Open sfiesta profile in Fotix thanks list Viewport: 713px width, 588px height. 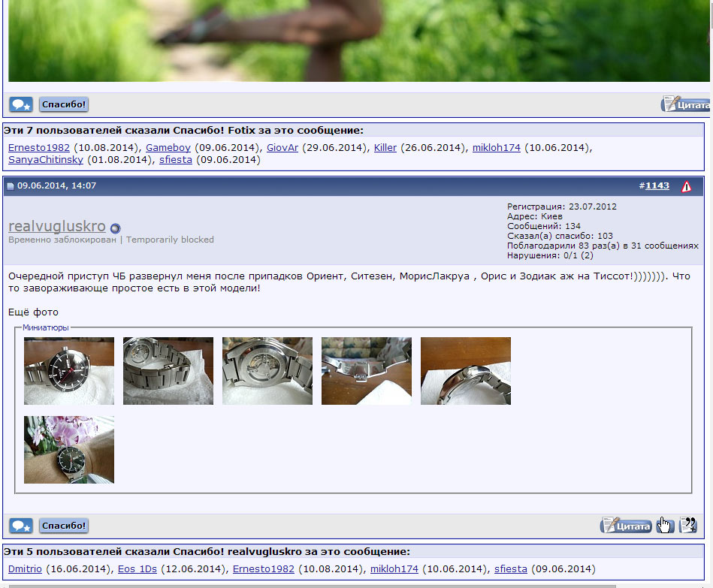pyautogui.click(x=176, y=160)
